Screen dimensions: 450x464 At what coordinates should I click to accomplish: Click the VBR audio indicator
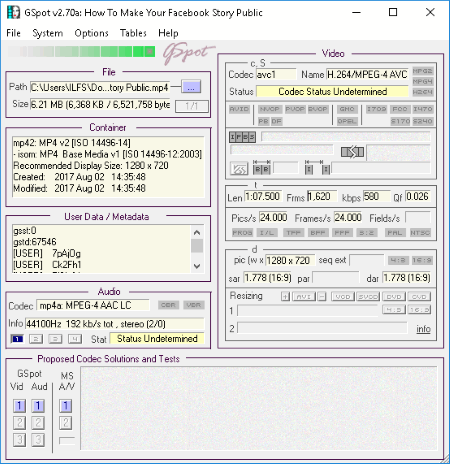pos(194,305)
